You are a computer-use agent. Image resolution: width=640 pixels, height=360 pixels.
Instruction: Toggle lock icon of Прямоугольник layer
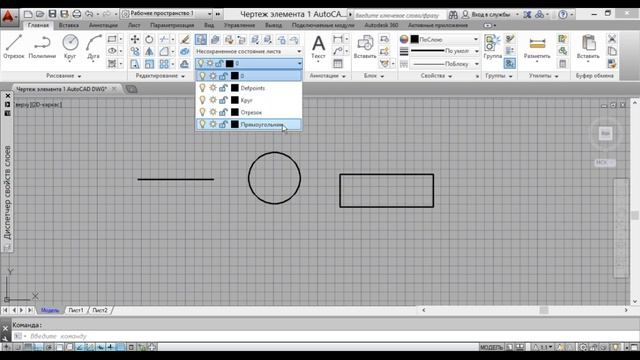(x=223, y=124)
